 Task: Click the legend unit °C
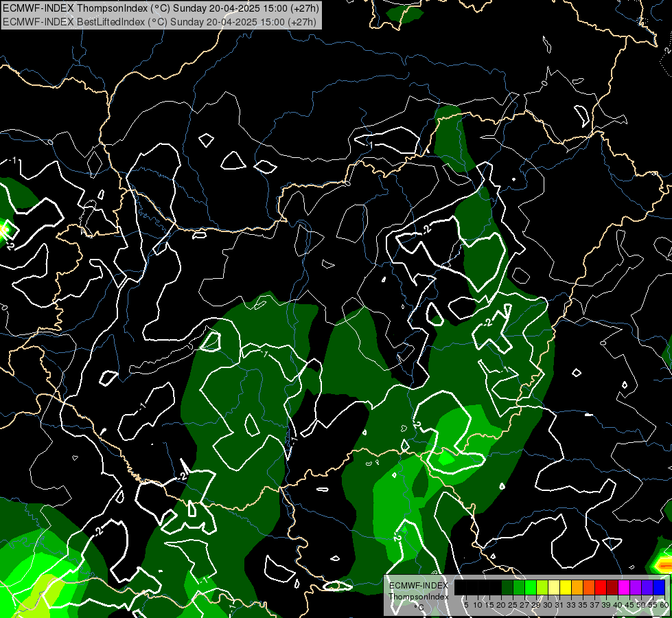(419, 607)
